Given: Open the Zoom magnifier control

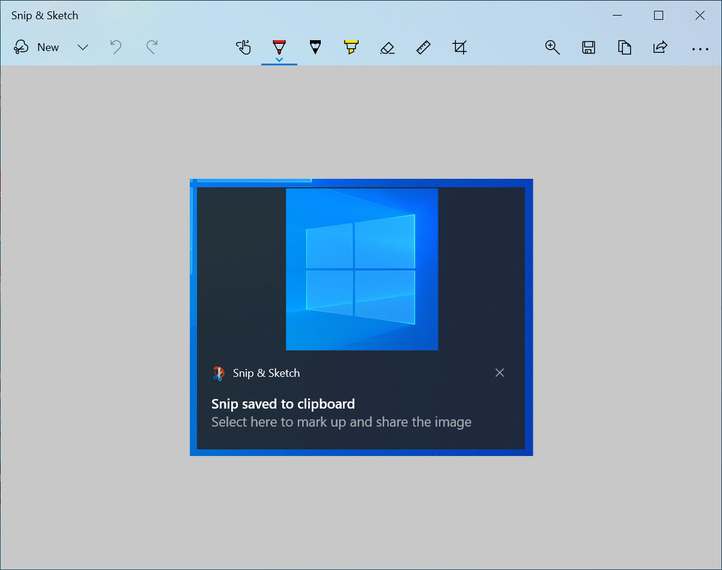Looking at the screenshot, I should click(x=552, y=47).
